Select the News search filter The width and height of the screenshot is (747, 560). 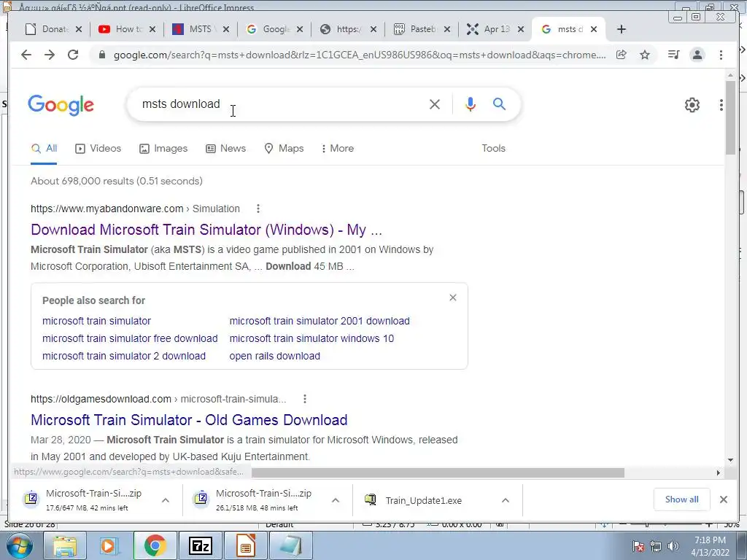point(226,149)
